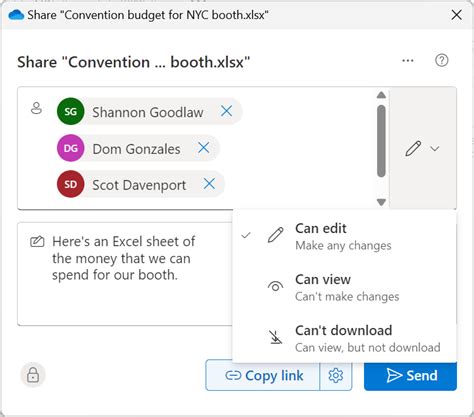The image size is (474, 417).
Task: Click the lock sharing restrictions icon
Action: coord(33,375)
